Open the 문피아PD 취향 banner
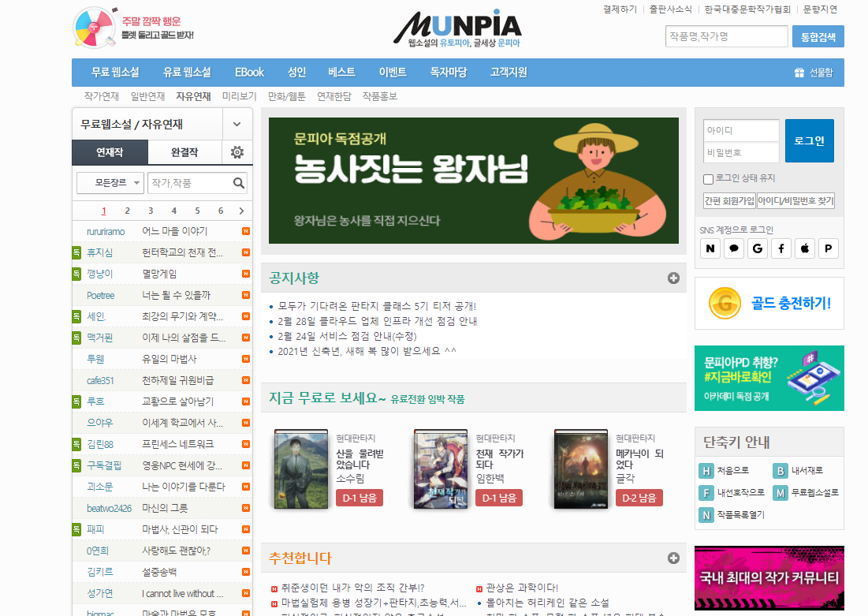 769,379
